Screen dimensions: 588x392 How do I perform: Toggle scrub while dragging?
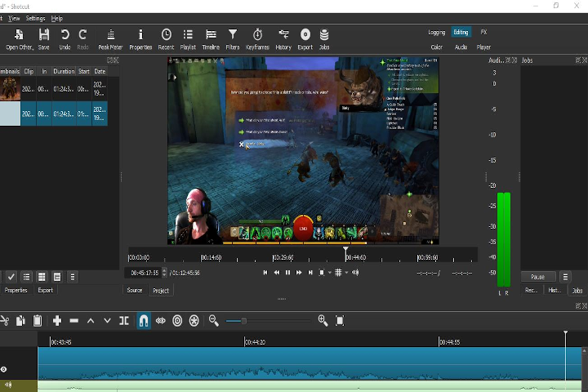(x=161, y=321)
